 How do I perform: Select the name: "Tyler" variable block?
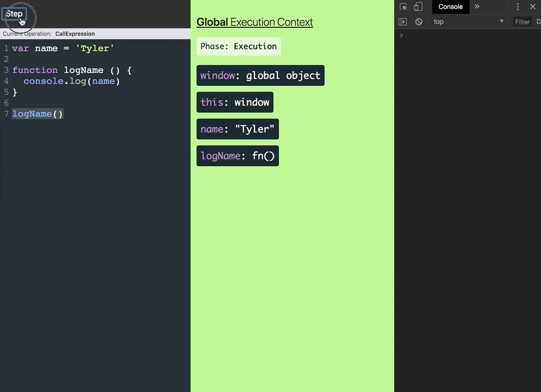(238, 129)
